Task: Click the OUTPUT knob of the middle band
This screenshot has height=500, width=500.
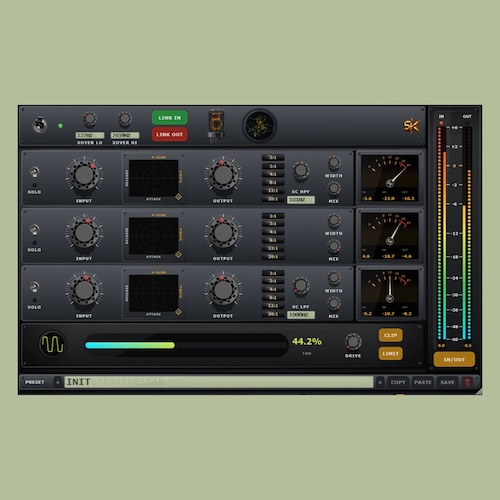Action: (x=223, y=233)
